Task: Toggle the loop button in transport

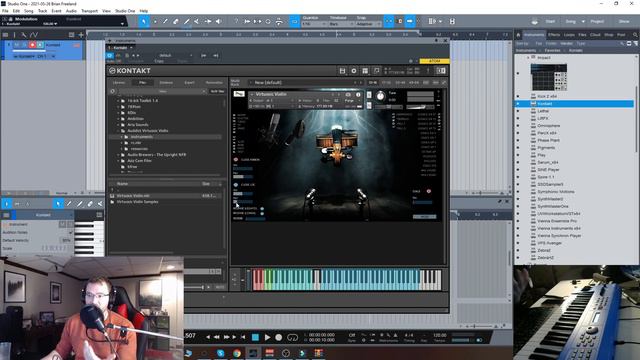Action: coord(292,337)
